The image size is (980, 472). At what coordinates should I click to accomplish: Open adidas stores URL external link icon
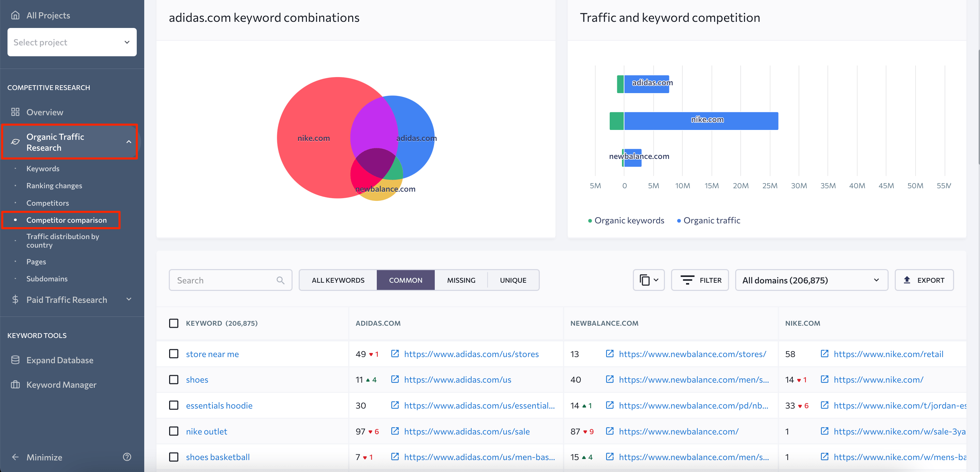395,354
